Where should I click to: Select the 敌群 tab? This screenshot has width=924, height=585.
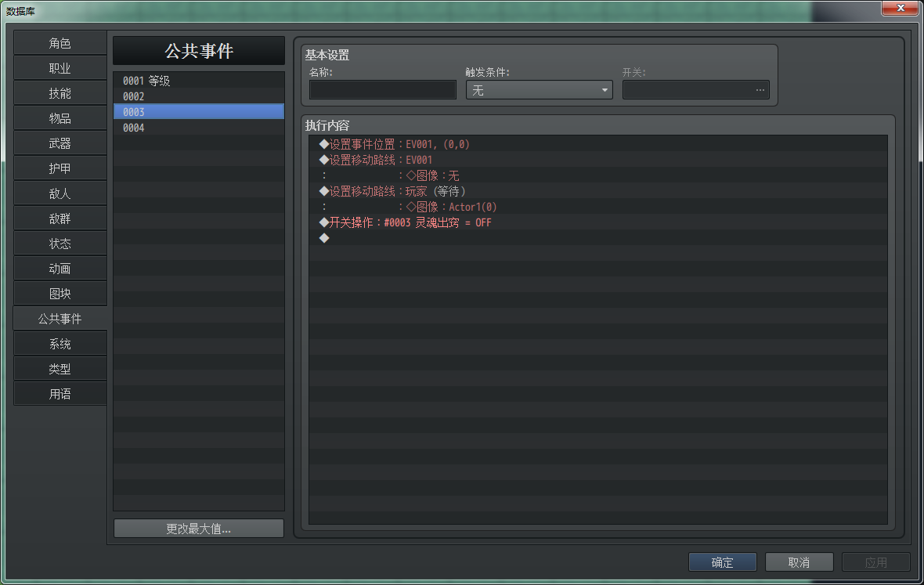(60, 218)
